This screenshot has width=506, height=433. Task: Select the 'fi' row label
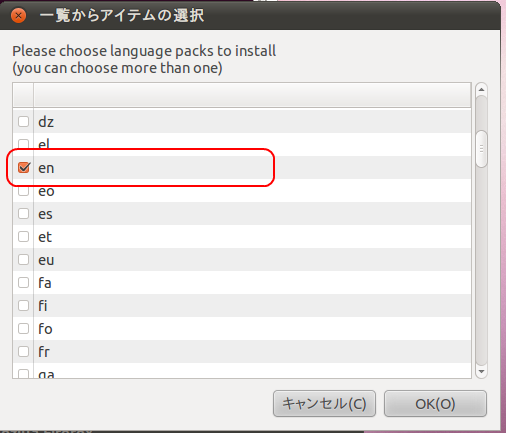43,306
